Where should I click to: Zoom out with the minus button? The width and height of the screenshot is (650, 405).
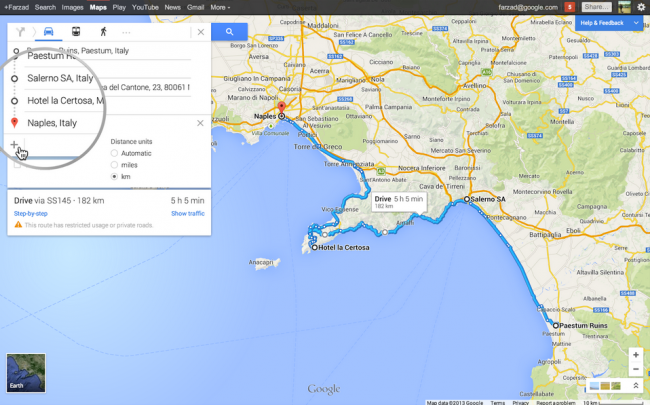pos(636,369)
